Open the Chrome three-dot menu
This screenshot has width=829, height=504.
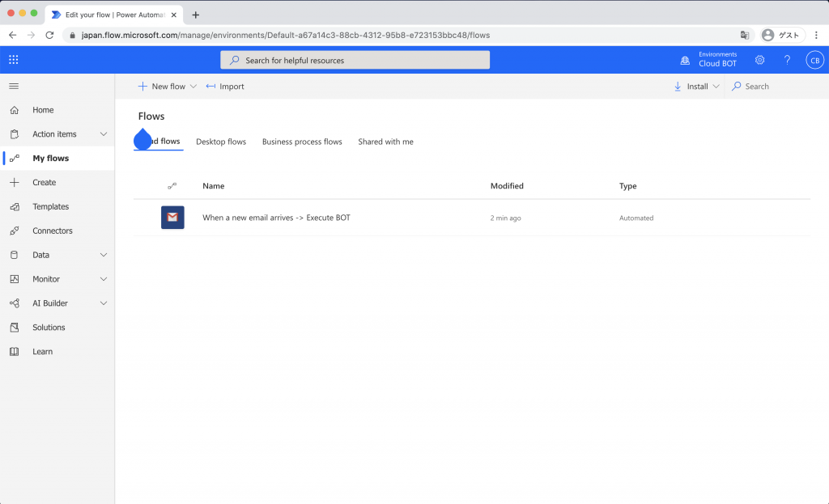[816, 35]
